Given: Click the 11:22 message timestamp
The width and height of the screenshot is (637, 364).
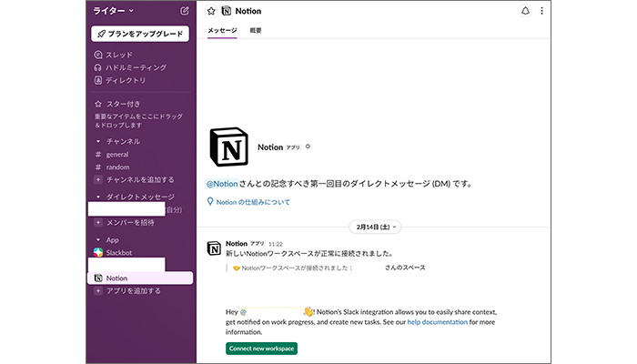Looking at the screenshot, I should click(x=276, y=244).
